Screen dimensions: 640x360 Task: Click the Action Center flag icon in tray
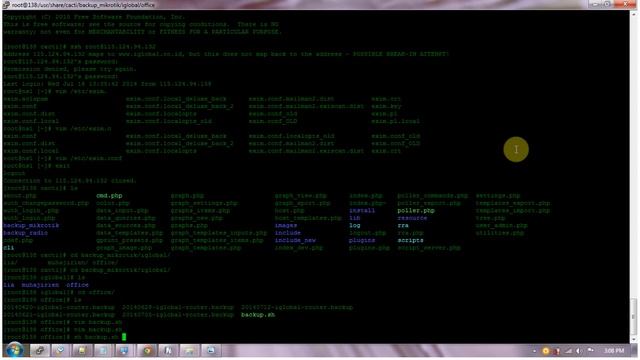click(x=590, y=351)
